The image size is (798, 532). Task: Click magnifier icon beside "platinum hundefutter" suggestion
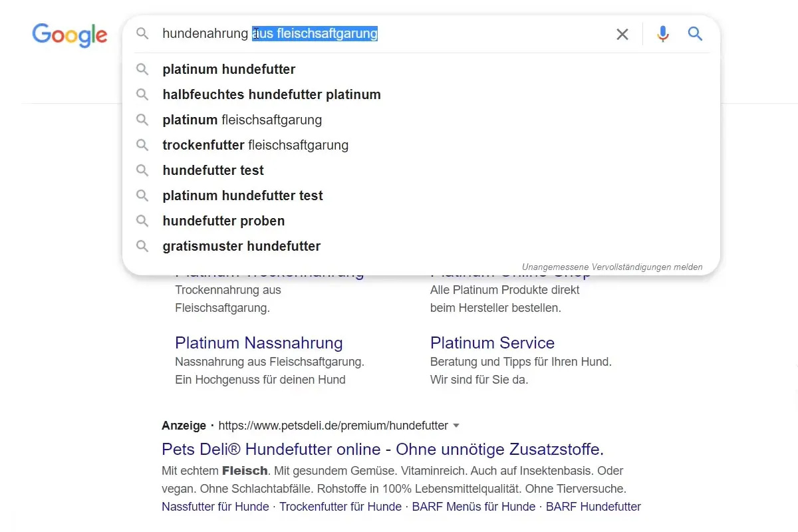coord(142,69)
